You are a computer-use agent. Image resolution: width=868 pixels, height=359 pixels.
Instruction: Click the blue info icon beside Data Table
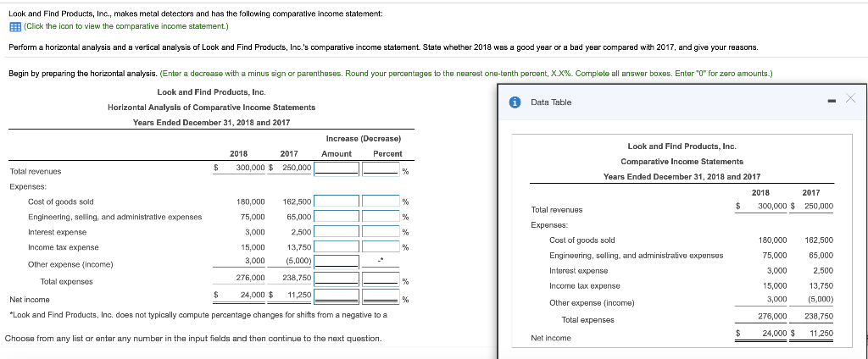(x=515, y=102)
